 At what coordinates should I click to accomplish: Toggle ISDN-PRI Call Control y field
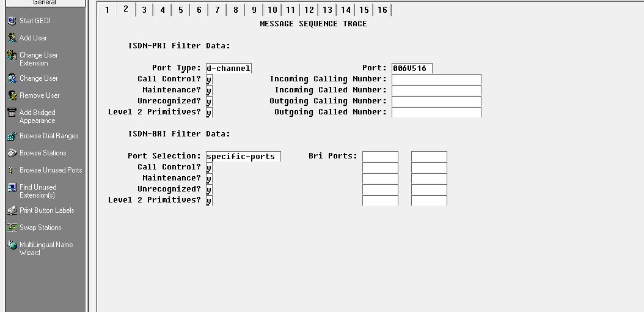[x=209, y=80]
